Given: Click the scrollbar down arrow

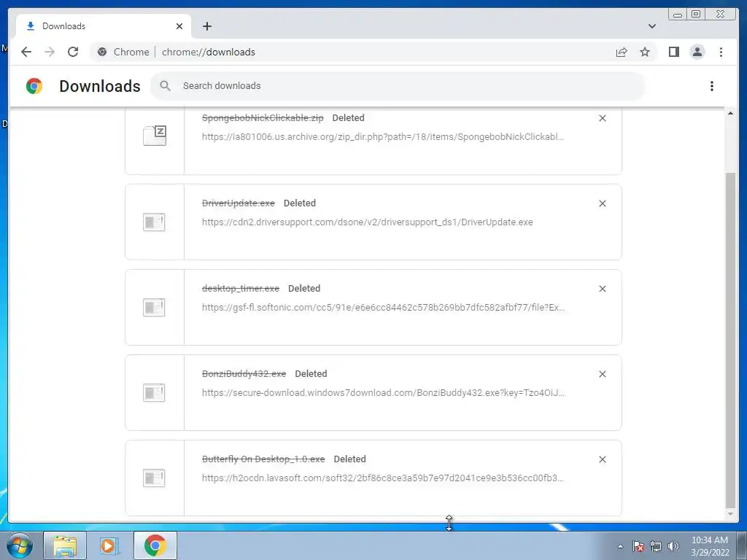Looking at the screenshot, I should point(730,514).
